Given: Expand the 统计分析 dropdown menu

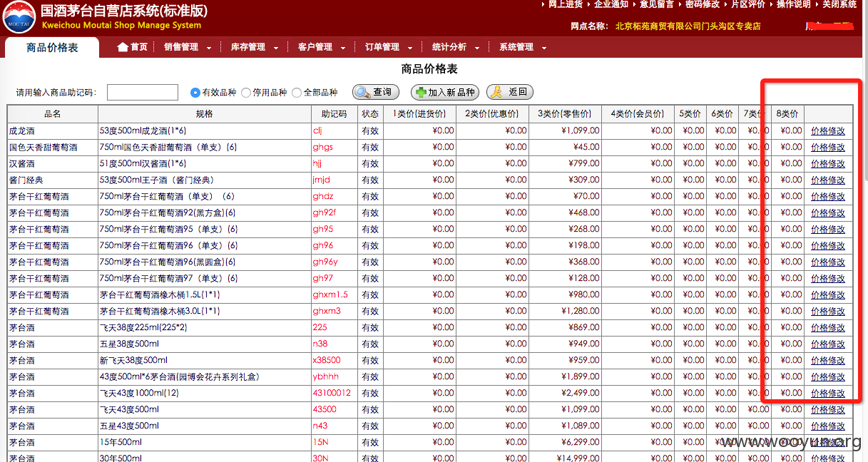Looking at the screenshot, I should coord(456,47).
